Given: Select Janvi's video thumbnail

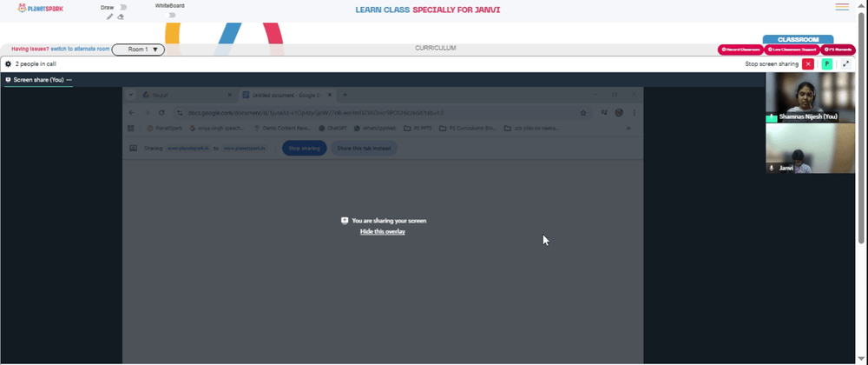Looking at the screenshot, I should point(810,149).
